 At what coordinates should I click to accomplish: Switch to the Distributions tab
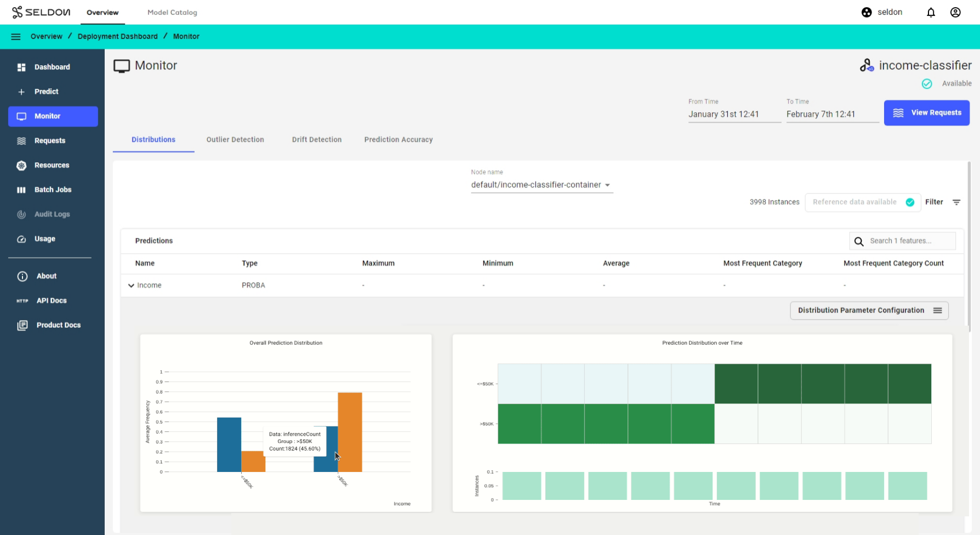153,140
